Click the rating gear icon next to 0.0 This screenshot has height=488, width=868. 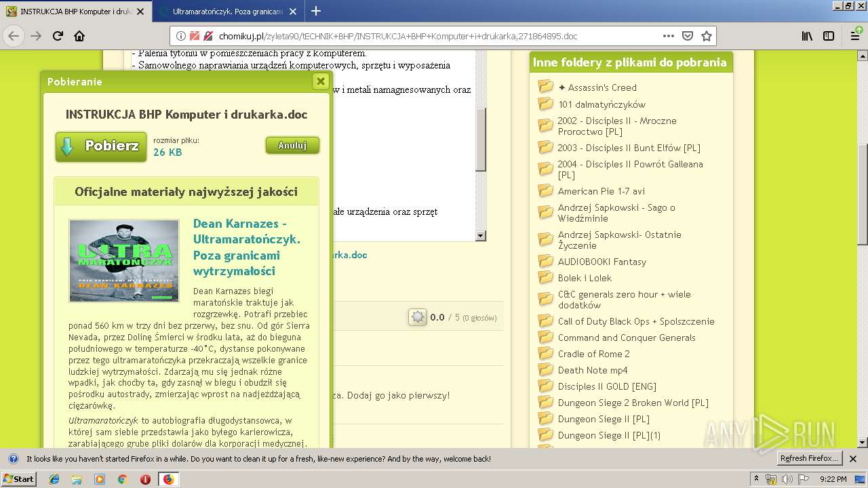417,317
